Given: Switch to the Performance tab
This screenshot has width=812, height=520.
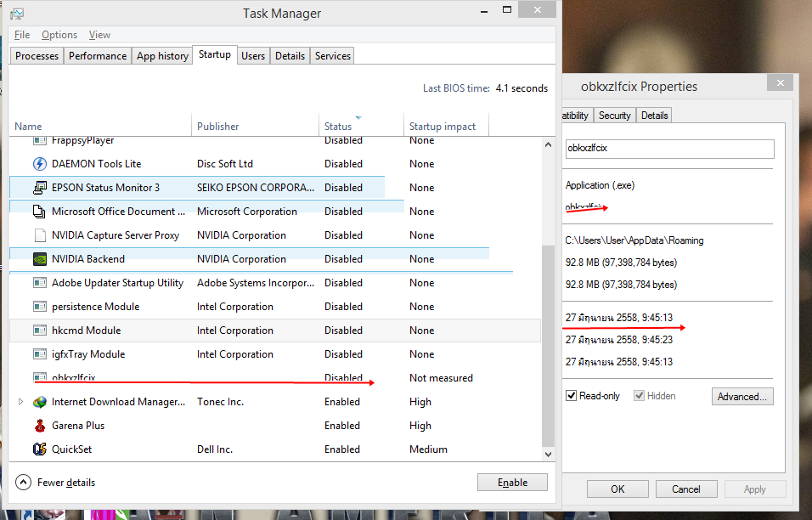Looking at the screenshot, I should click(x=98, y=56).
